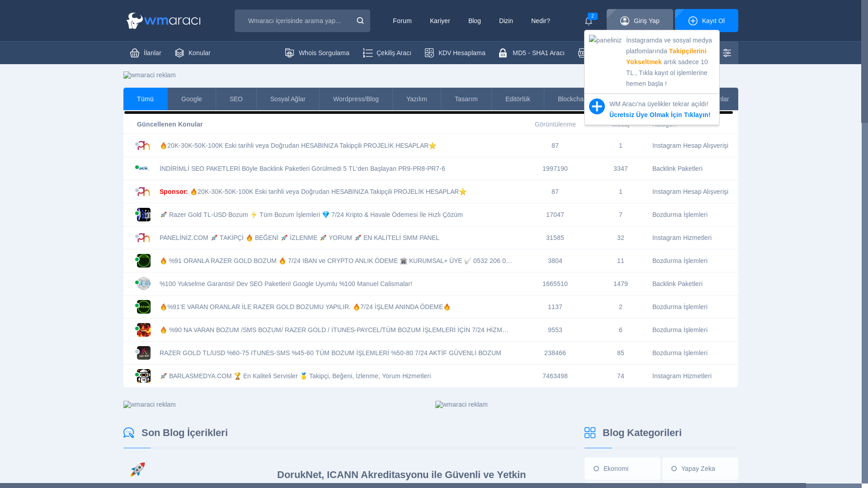Open the Ekonomi blog category
Image resolution: width=868 pixels, height=488 pixels.
tap(623, 469)
